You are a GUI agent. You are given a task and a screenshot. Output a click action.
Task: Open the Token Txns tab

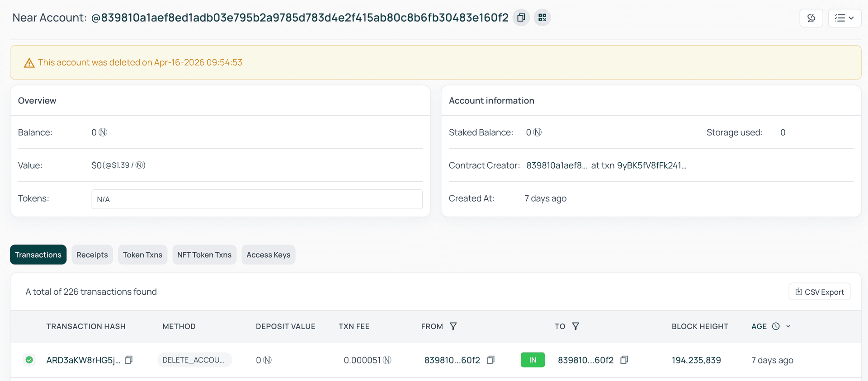click(x=142, y=255)
